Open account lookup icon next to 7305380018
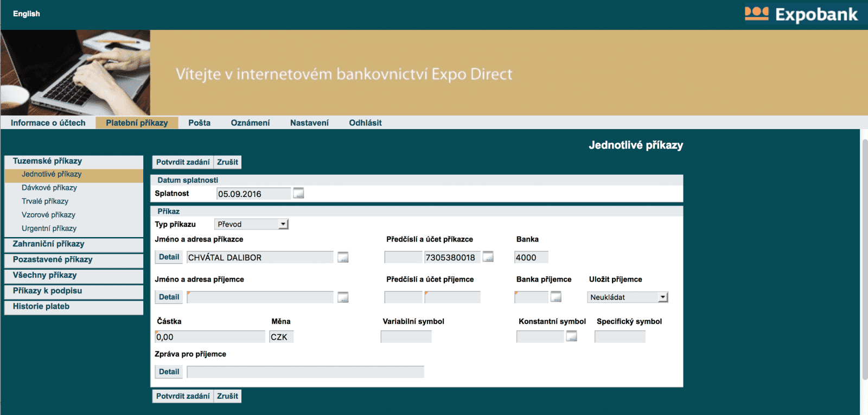This screenshot has width=868, height=415. [488, 257]
